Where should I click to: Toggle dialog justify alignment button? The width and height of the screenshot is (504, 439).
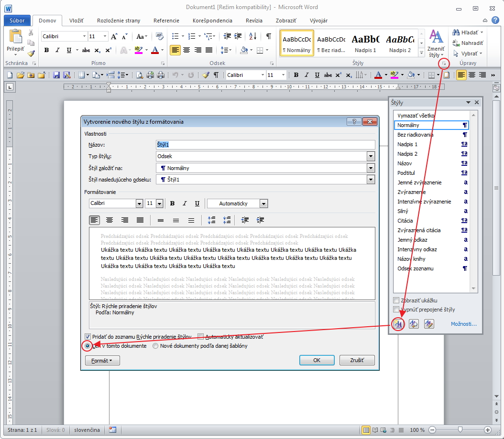tap(140, 220)
